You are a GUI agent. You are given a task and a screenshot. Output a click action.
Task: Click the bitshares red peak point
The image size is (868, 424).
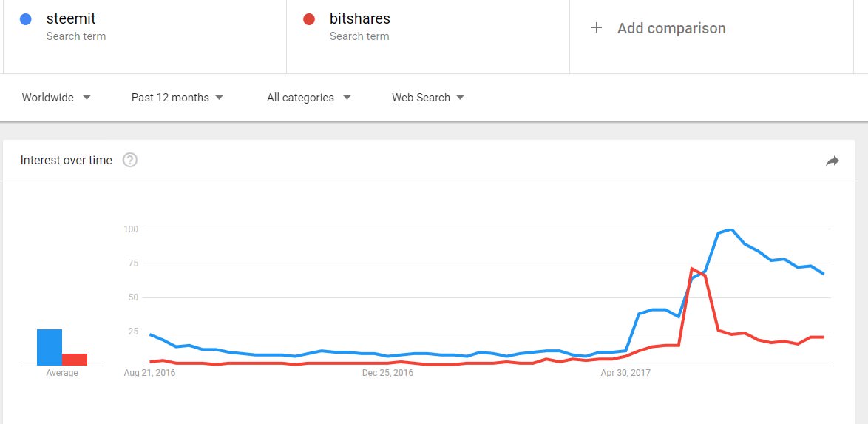(691, 269)
